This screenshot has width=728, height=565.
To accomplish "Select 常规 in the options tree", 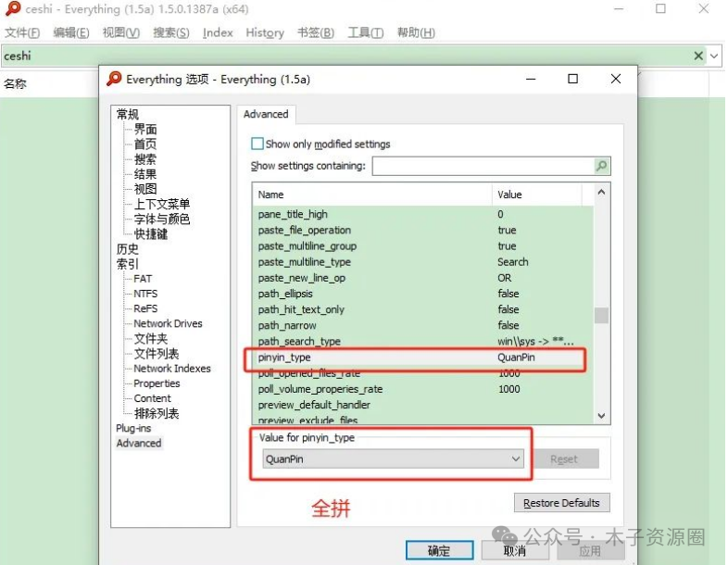I will [x=127, y=114].
